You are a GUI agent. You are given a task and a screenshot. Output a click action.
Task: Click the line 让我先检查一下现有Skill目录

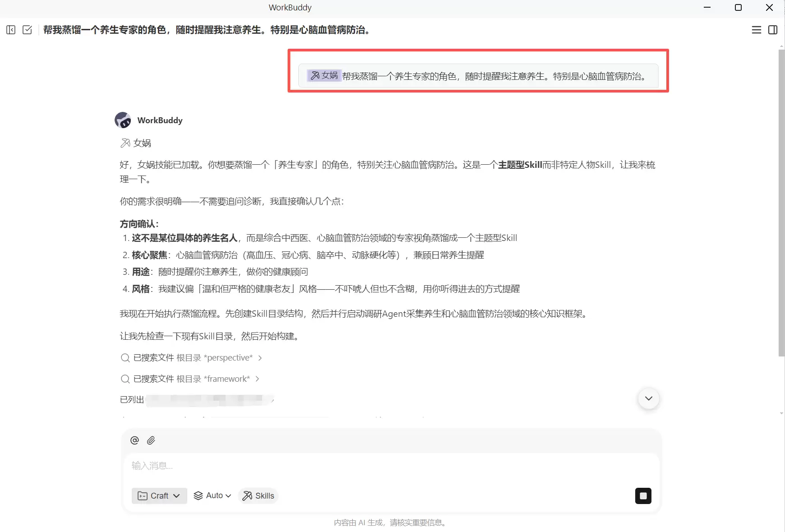pyautogui.click(x=211, y=336)
